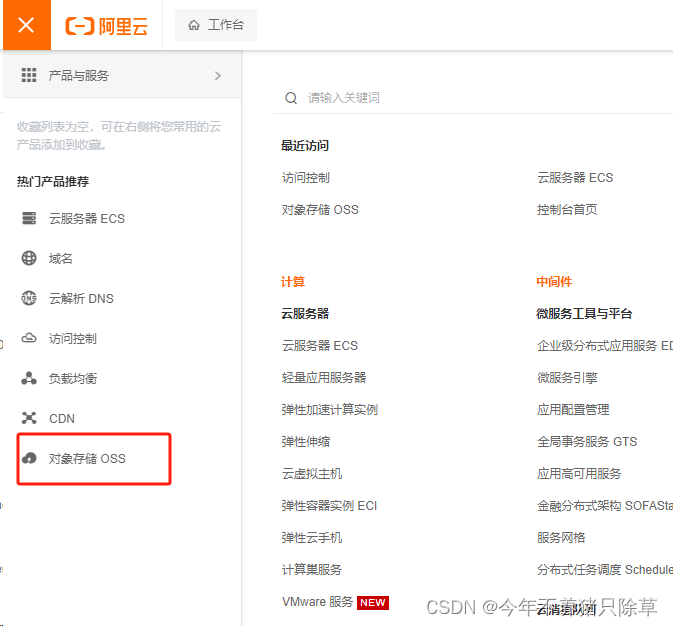Open 弹性容器实例 ECI link

(x=329, y=505)
